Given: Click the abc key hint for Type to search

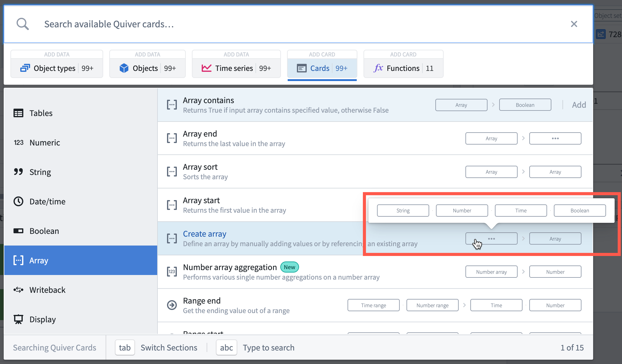Looking at the screenshot, I should pyautogui.click(x=226, y=347).
